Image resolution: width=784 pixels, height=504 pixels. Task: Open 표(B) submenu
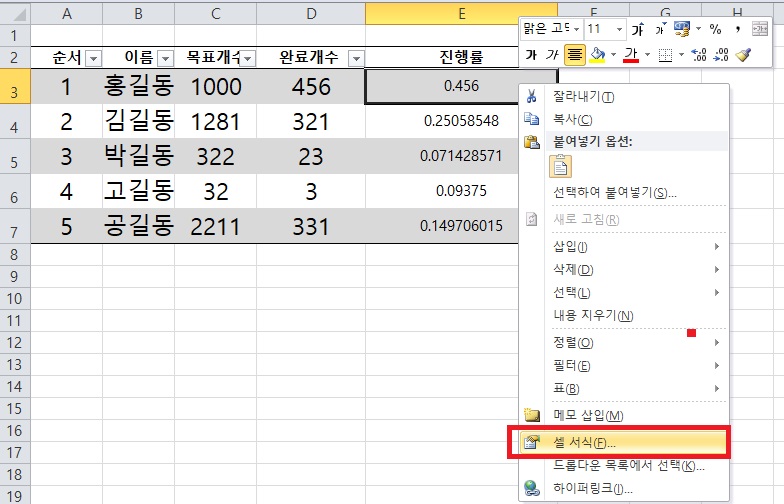[624, 388]
